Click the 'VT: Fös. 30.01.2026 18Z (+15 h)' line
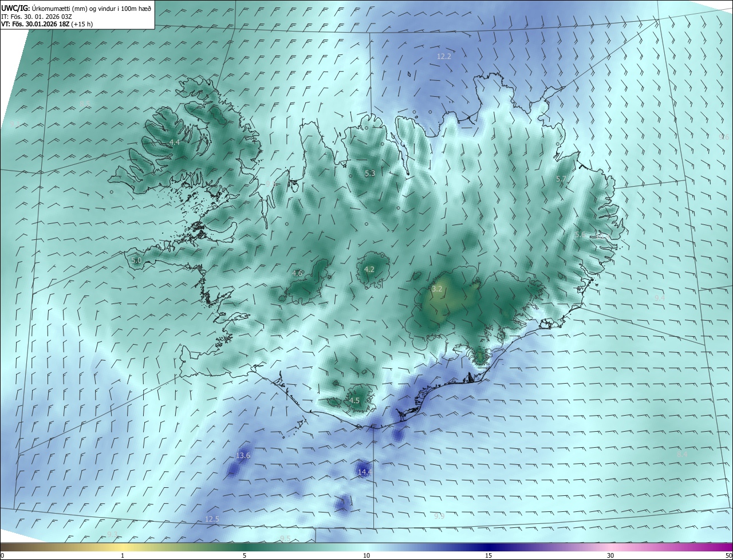 pos(47,24)
